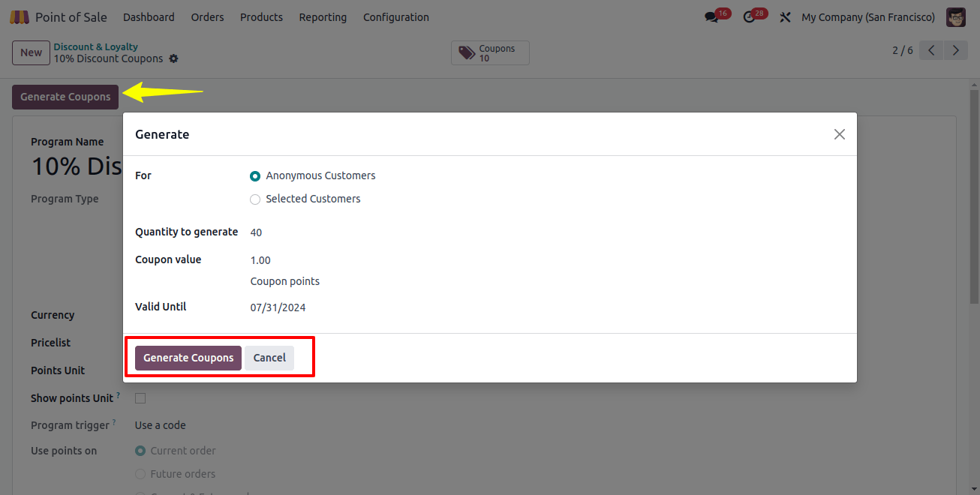Click the Show points Unit help mark

click(118, 394)
